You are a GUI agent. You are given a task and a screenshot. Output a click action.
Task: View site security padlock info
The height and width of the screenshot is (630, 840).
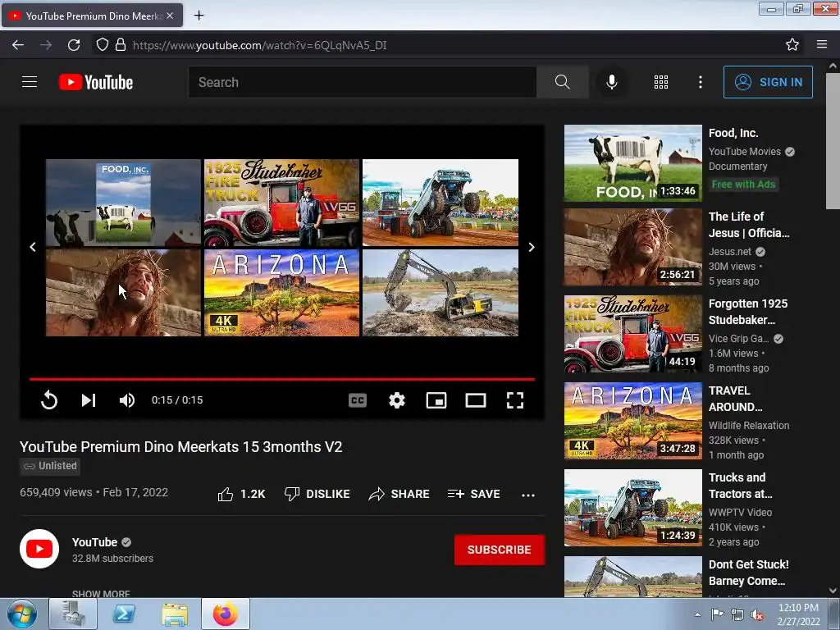click(121, 44)
